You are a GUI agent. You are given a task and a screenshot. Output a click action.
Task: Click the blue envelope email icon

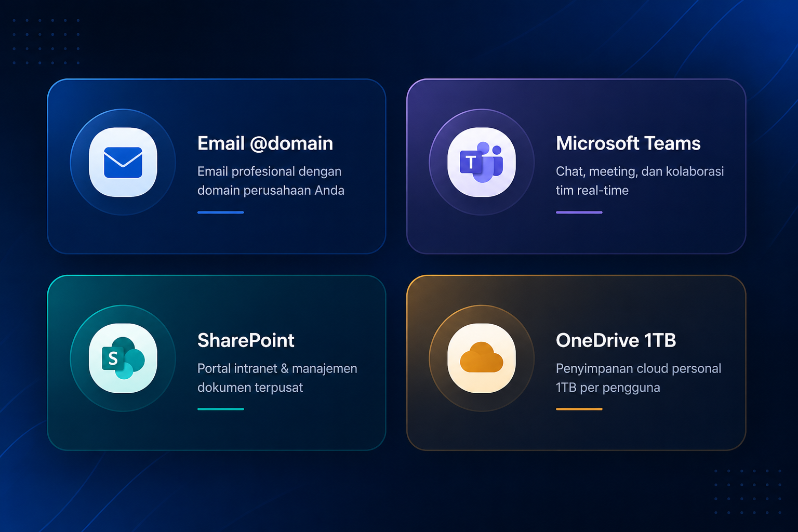tap(123, 162)
